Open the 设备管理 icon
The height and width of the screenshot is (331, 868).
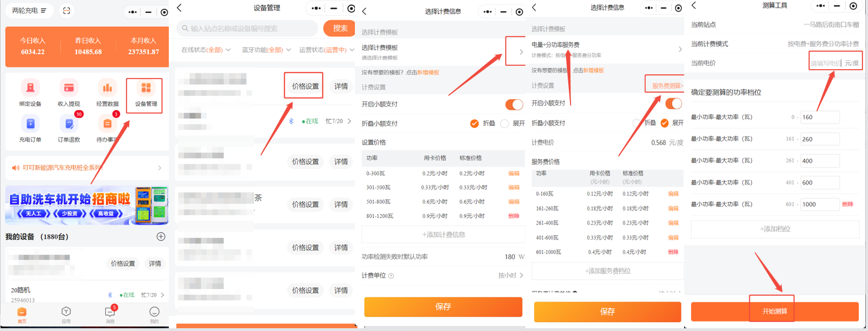(146, 88)
